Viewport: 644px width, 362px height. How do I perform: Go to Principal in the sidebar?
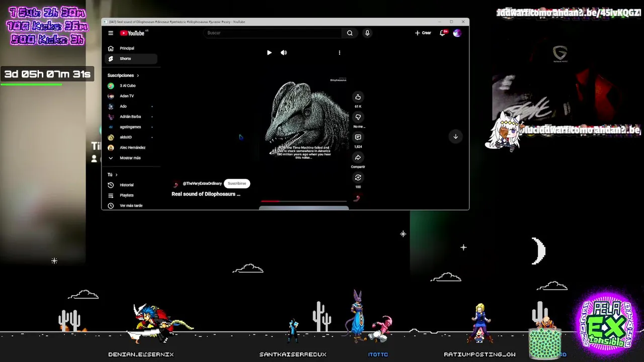tap(131, 48)
